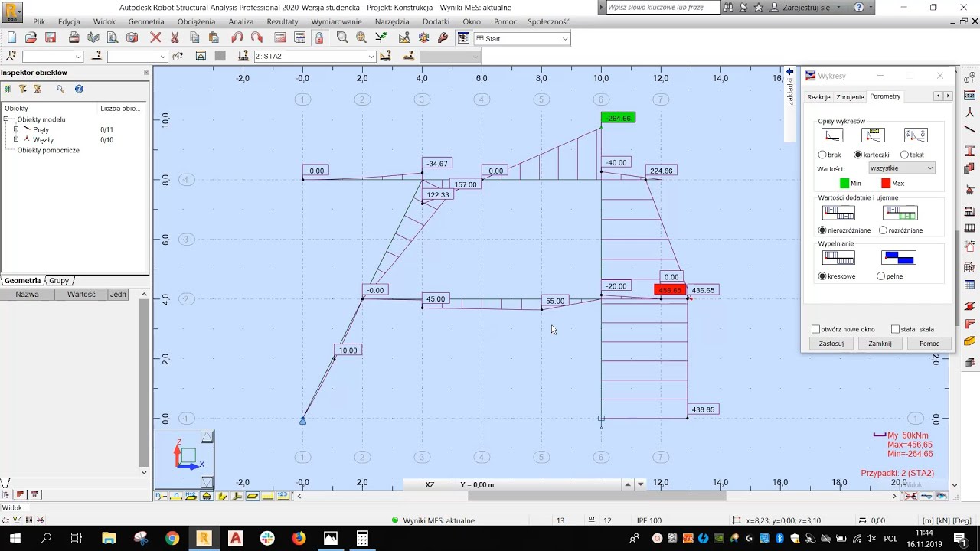This screenshot has height=551, width=980.
Task: Click the Zamknij button
Action: [880, 344]
